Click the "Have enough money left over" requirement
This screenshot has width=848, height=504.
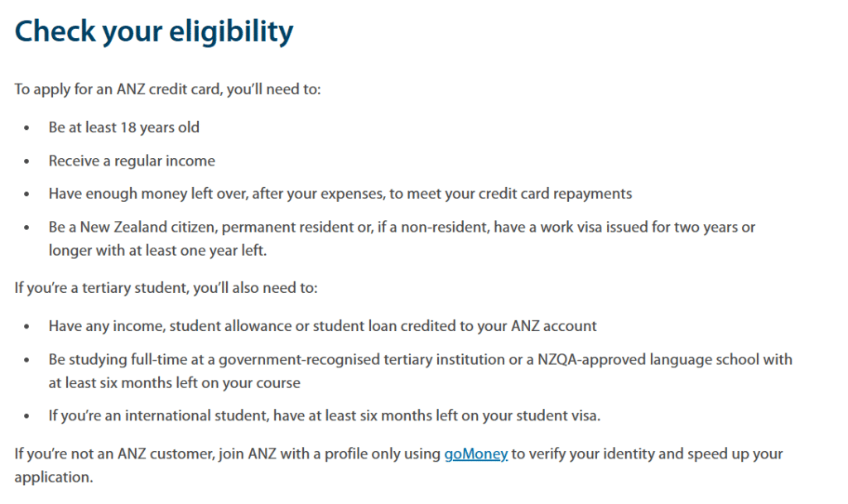[x=340, y=194]
